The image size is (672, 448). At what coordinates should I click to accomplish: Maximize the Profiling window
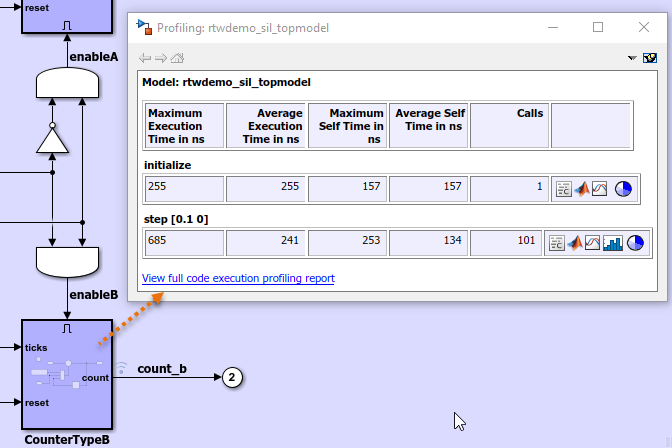point(598,27)
